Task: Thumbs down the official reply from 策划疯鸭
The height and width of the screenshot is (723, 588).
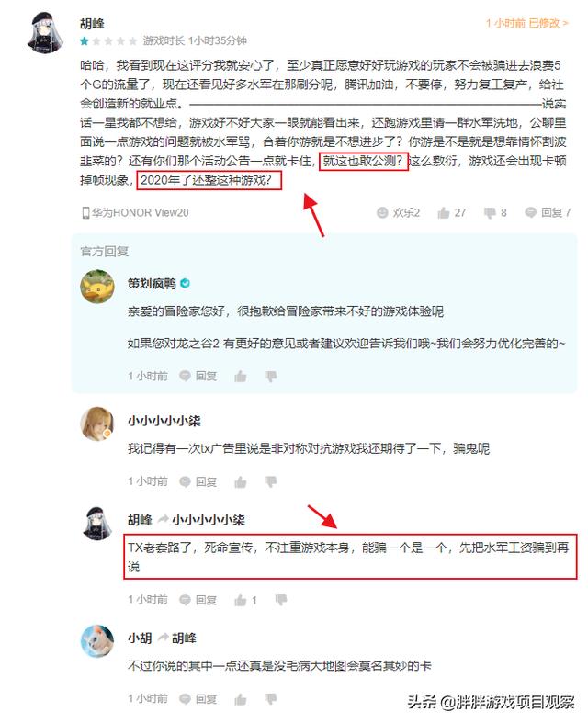Action: coord(271,377)
